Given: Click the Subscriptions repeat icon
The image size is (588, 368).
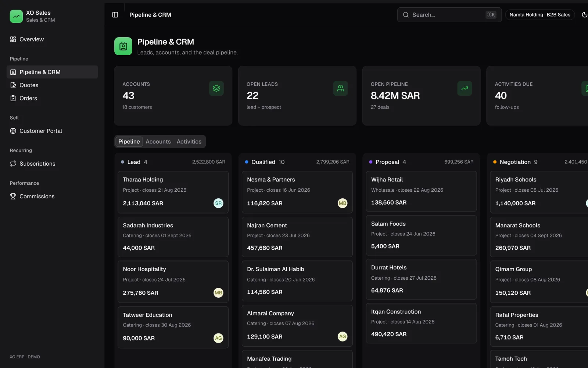Looking at the screenshot, I should [13, 164].
